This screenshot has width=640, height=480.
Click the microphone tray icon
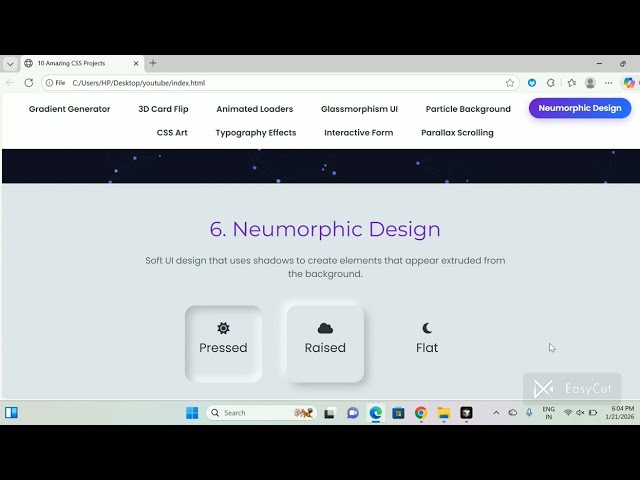(529, 413)
